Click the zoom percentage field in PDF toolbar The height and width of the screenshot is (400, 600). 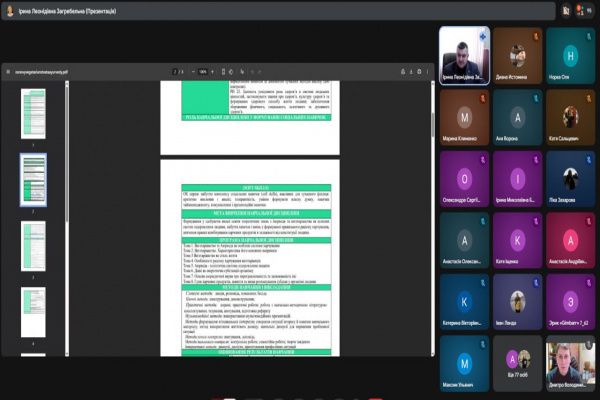pyautogui.click(x=204, y=72)
